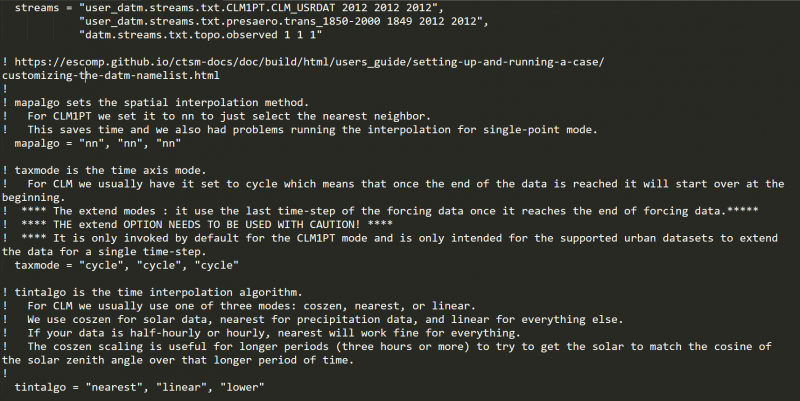The image size is (800, 401).
Task: Click the customizing-the-datm-namelist.html link text
Action: 111,75
